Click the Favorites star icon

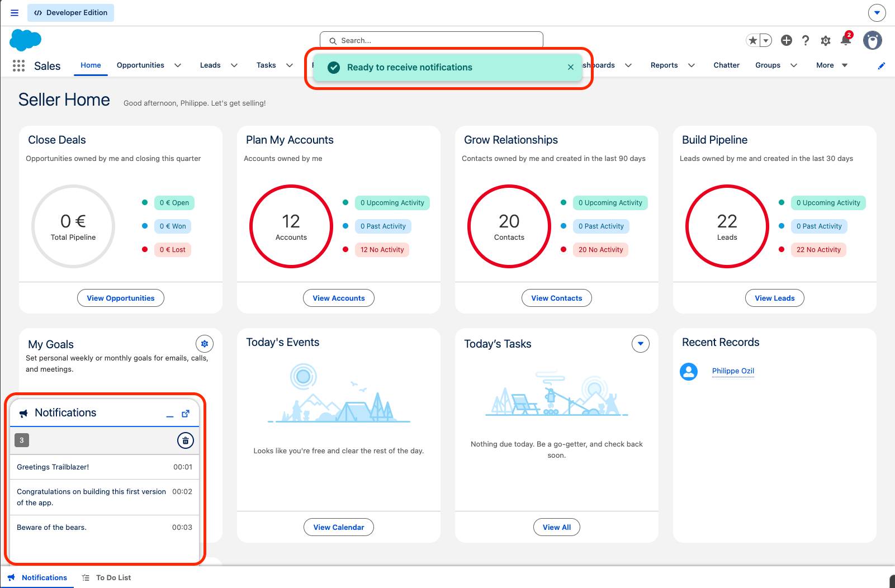[753, 40]
